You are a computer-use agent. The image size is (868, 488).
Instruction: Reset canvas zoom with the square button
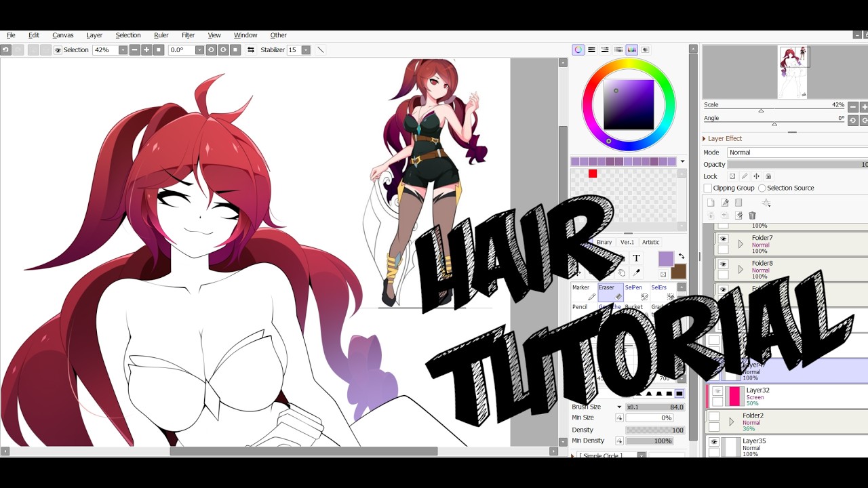[159, 50]
